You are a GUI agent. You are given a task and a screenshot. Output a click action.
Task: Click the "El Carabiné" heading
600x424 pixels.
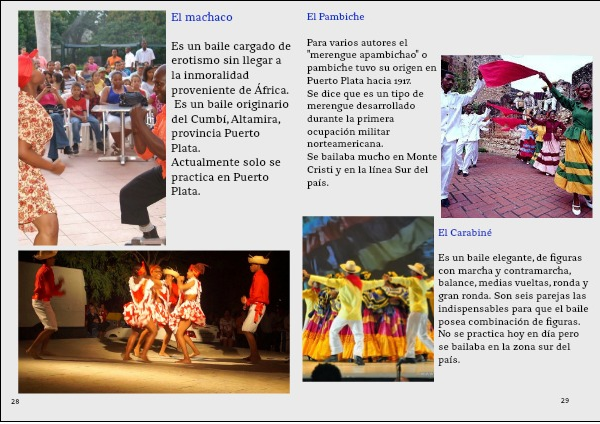pos(464,232)
